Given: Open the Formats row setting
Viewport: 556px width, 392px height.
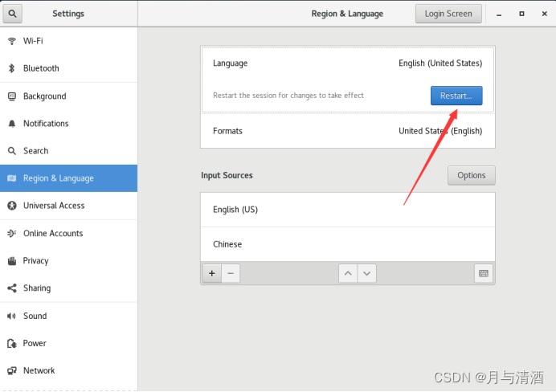Looking at the screenshot, I should click(347, 131).
